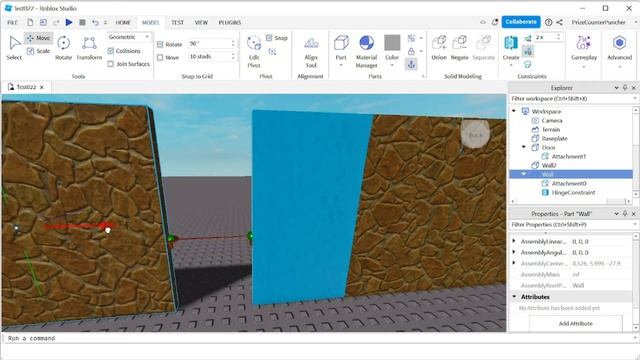Switch to the PLUGINS ribbon tab

pos(230,22)
